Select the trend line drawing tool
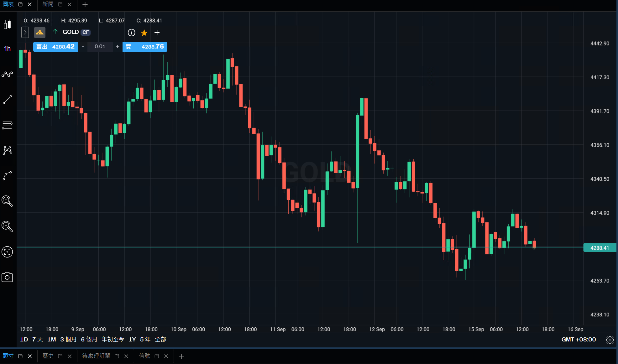 7,100
